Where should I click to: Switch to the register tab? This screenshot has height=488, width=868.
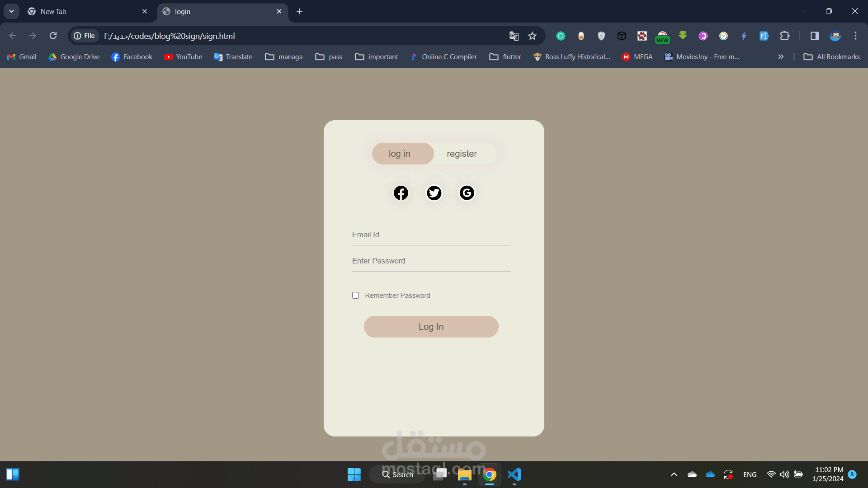pyautogui.click(x=462, y=154)
